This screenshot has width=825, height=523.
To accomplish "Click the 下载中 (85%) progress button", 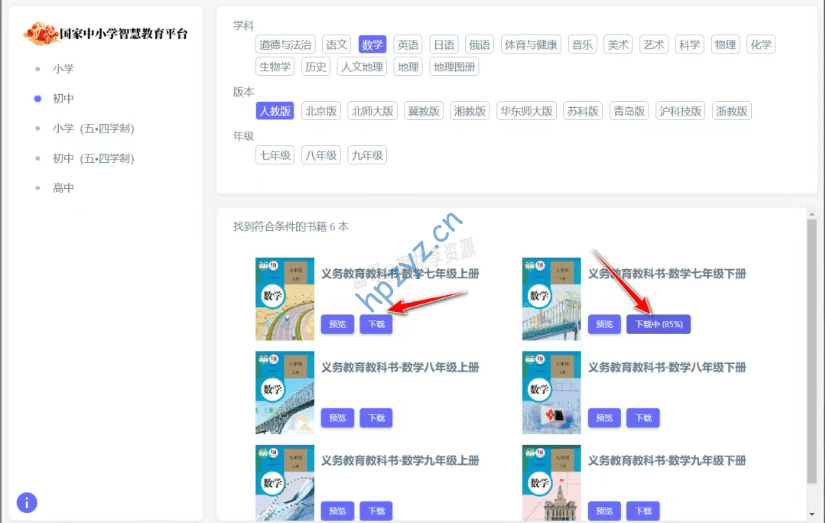I will (658, 324).
